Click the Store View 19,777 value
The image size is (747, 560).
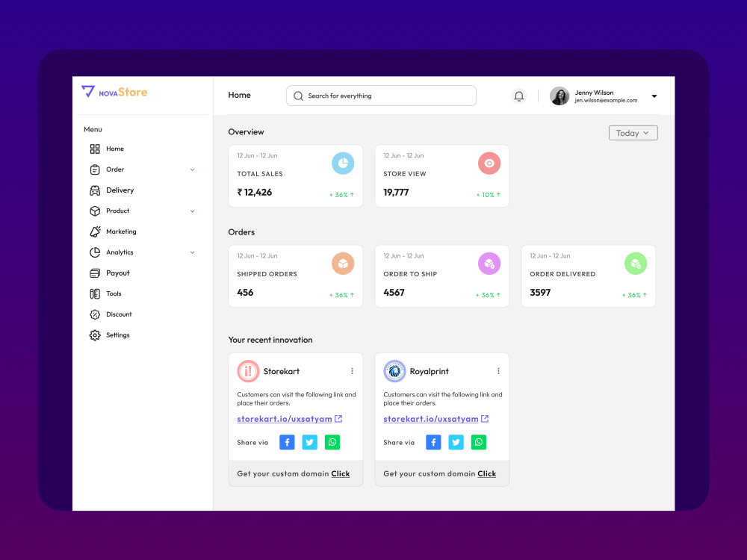396,193
